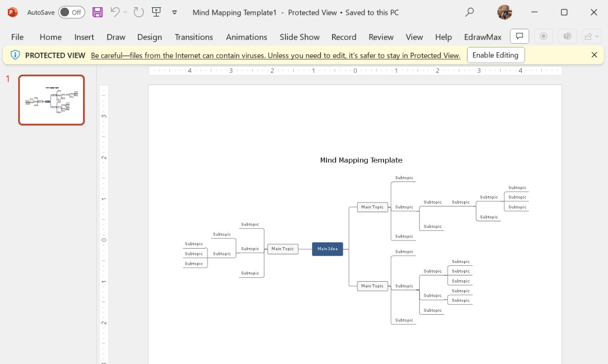Click the PowerPoint app icon in title bar

(x=13, y=12)
